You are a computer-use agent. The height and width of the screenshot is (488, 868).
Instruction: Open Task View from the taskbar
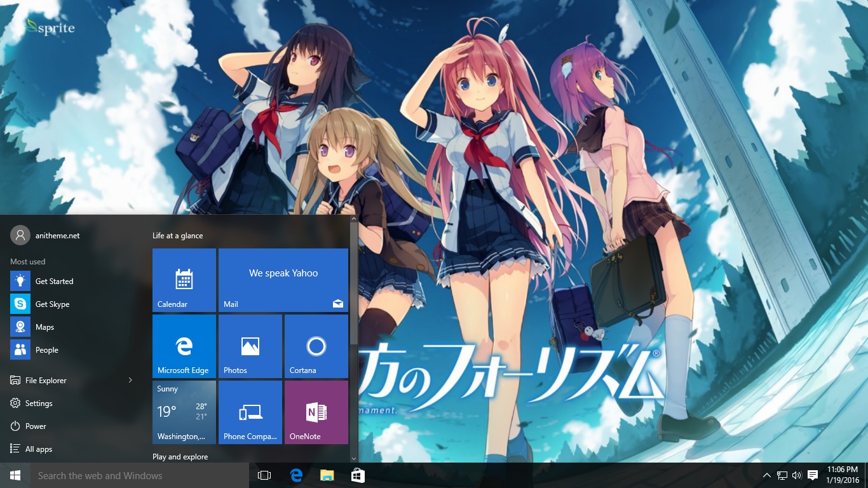[x=264, y=475]
